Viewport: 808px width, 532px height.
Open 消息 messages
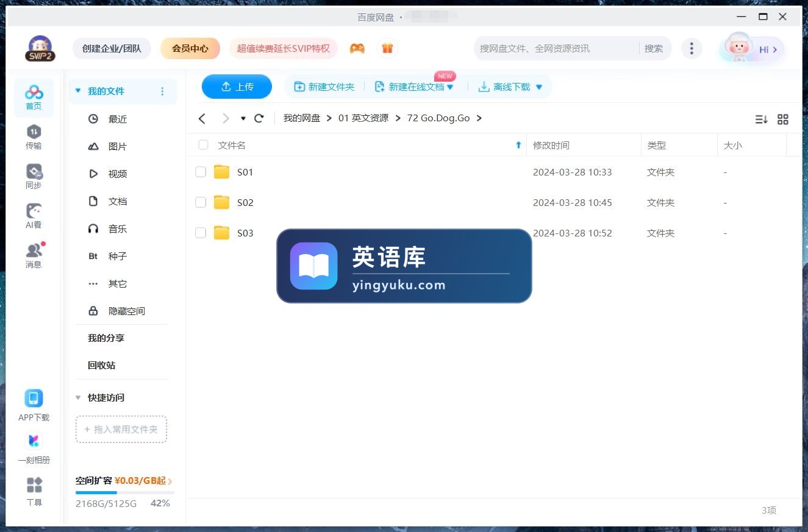click(34, 255)
